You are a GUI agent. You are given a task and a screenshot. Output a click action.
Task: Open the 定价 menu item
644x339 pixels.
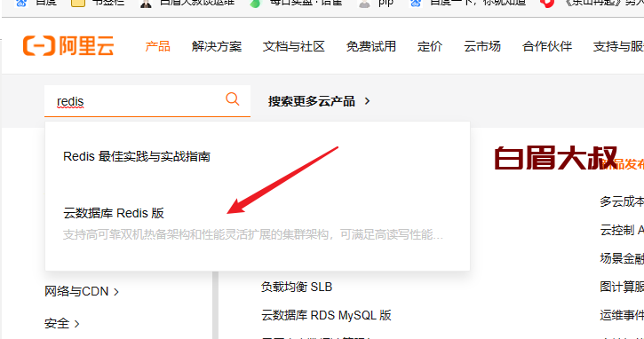(x=430, y=46)
